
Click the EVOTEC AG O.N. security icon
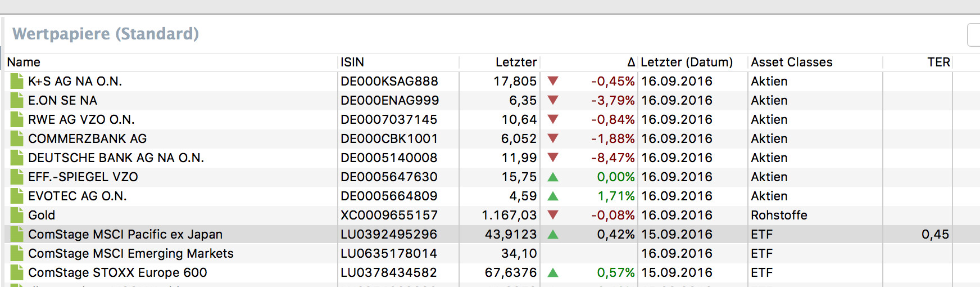pyautogui.click(x=17, y=196)
